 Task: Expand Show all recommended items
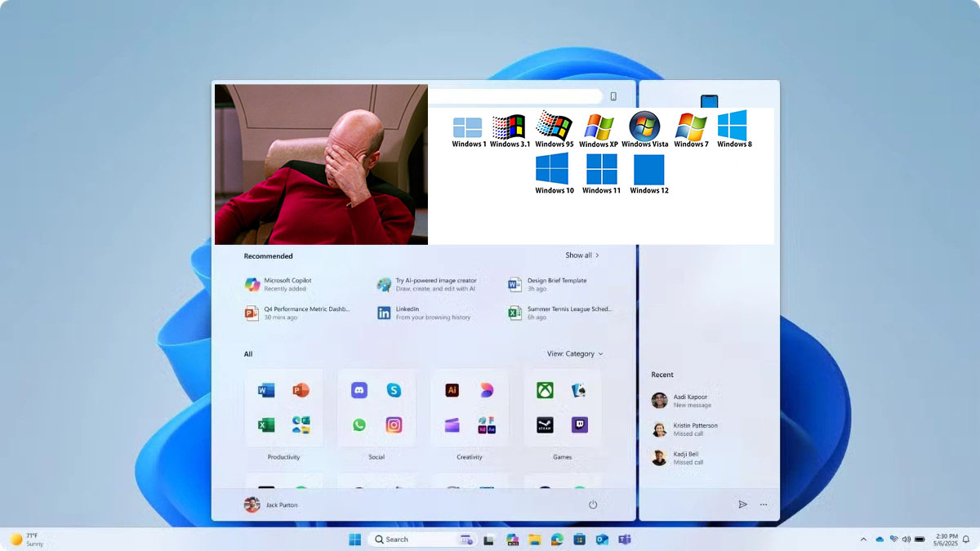[582, 256]
